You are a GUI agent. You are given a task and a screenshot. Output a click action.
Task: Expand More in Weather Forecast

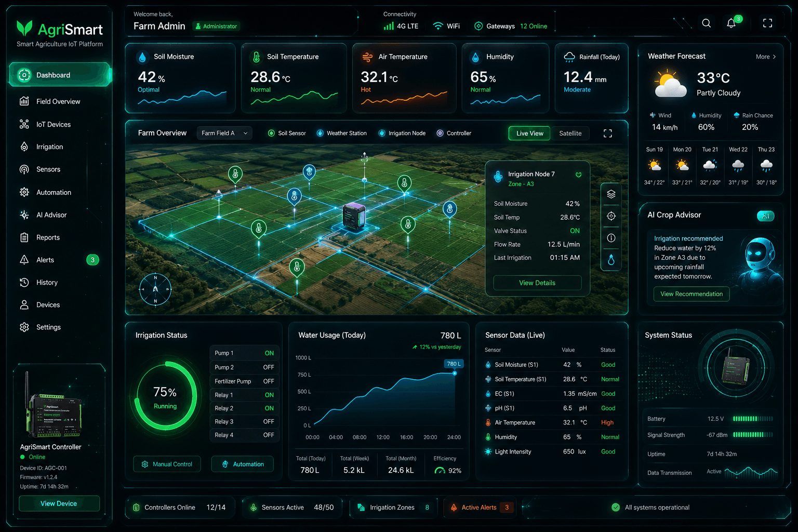766,57
